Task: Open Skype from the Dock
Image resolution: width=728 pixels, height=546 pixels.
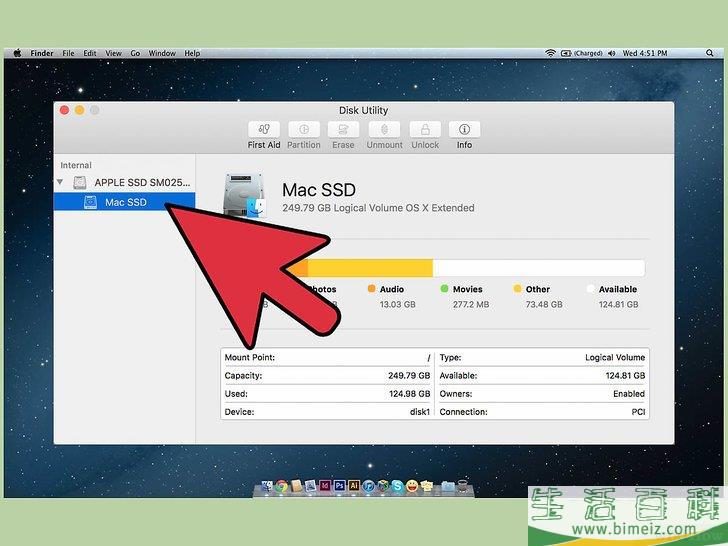Action: point(397,486)
